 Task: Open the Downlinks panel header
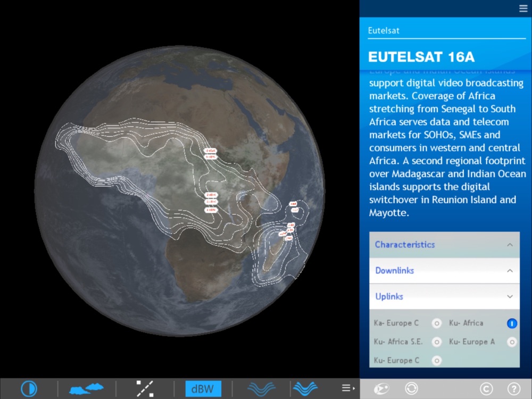(444, 270)
